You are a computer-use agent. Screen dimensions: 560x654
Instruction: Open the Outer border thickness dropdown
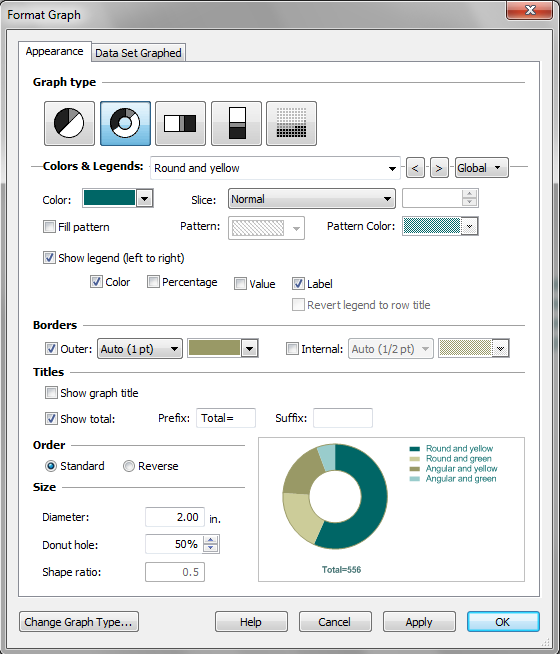pos(140,349)
